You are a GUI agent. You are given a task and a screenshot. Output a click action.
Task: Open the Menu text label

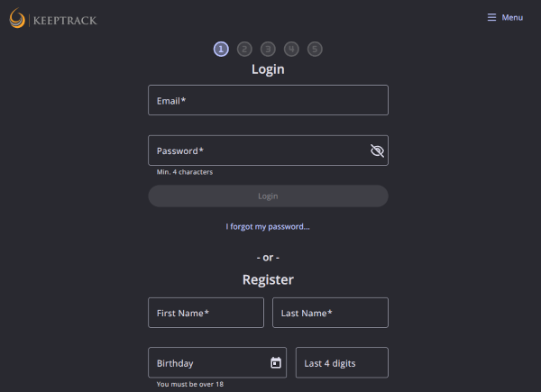512,18
